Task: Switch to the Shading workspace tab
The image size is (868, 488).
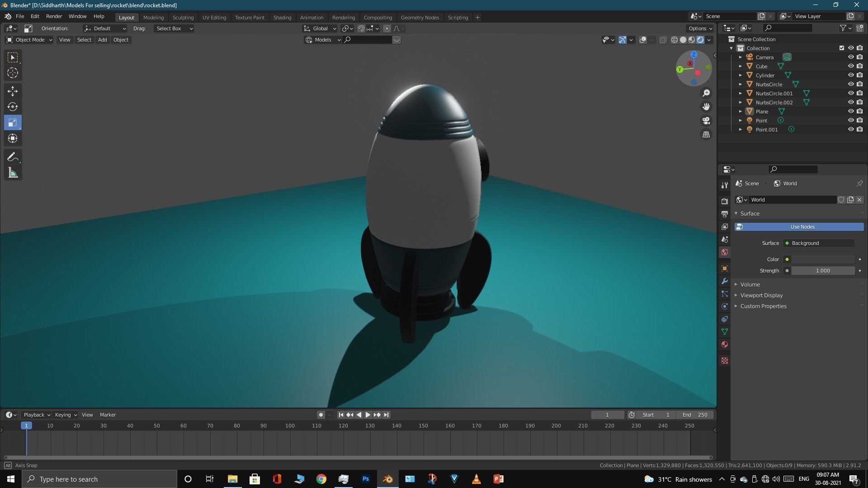Action: [x=282, y=17]
